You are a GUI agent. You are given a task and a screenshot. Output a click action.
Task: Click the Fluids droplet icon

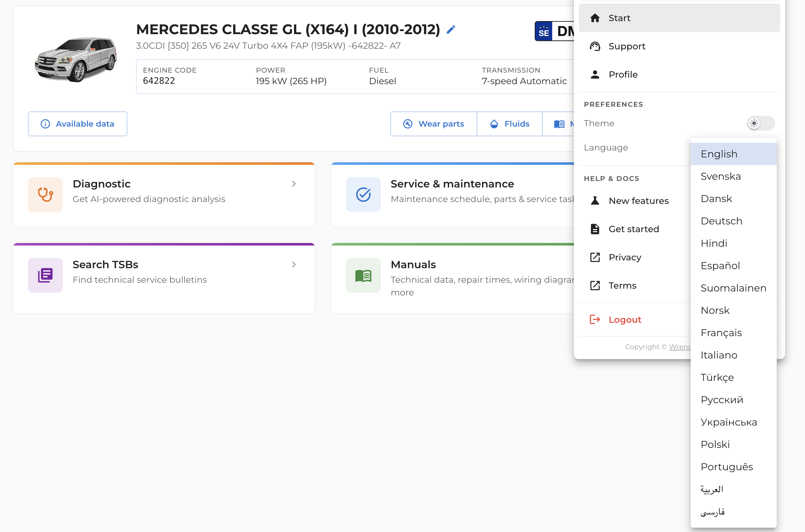tap(494, 124)
